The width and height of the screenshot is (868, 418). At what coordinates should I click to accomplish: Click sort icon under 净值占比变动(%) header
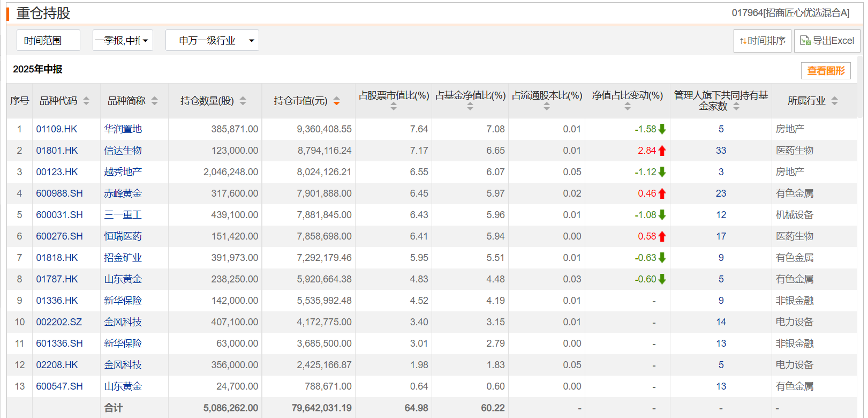(628, 107)
